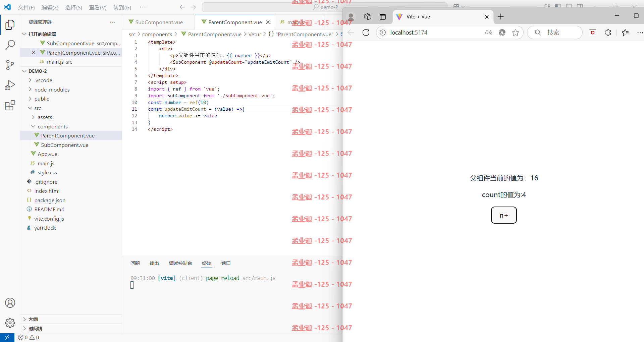Open main.js src in open editors

click(x=59, y=62)
